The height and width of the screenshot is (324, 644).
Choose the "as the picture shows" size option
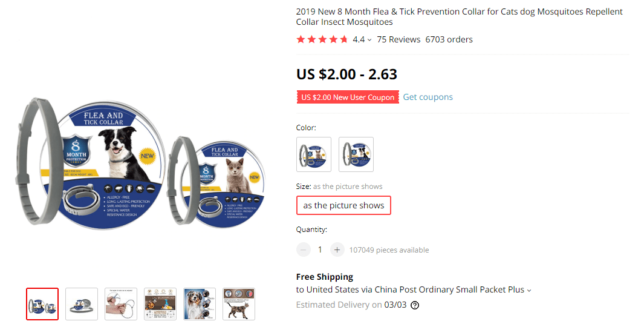tap(343, 205)
